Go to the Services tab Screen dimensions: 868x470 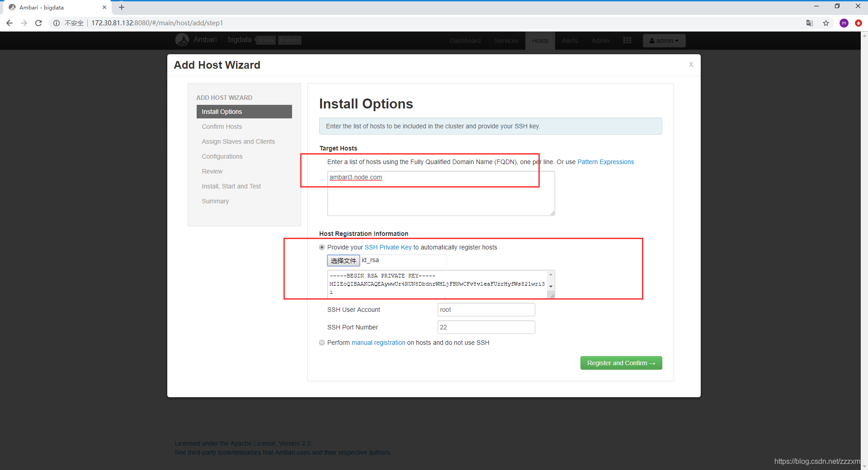(506, 41)
